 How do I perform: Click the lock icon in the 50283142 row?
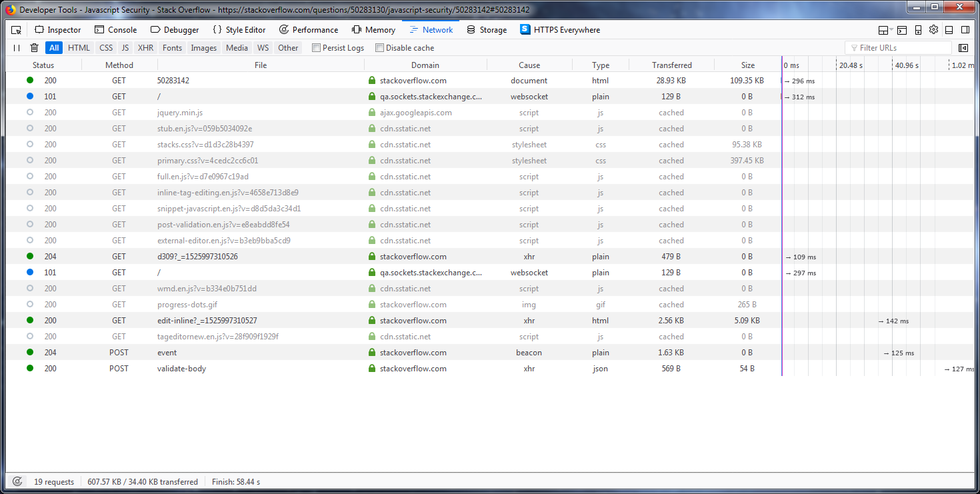pyautogui.click(x=372, y=81)
